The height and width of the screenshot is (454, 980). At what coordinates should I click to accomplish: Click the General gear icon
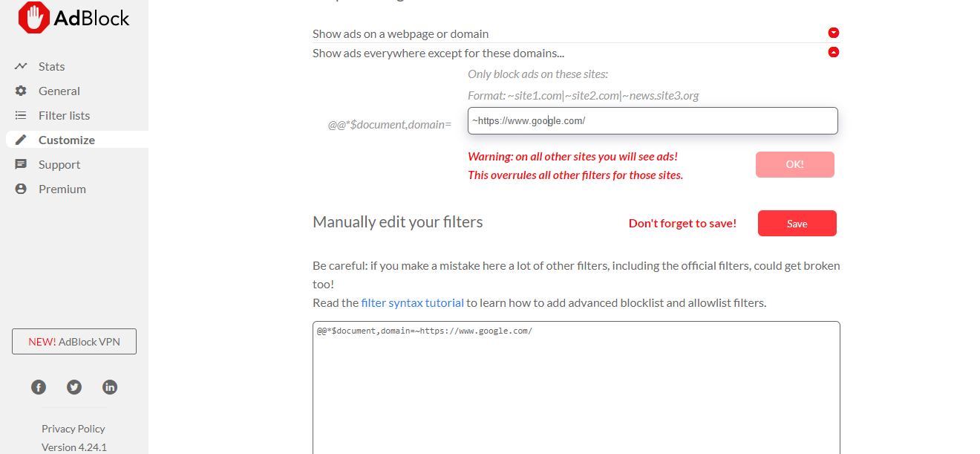pos(21,91)
